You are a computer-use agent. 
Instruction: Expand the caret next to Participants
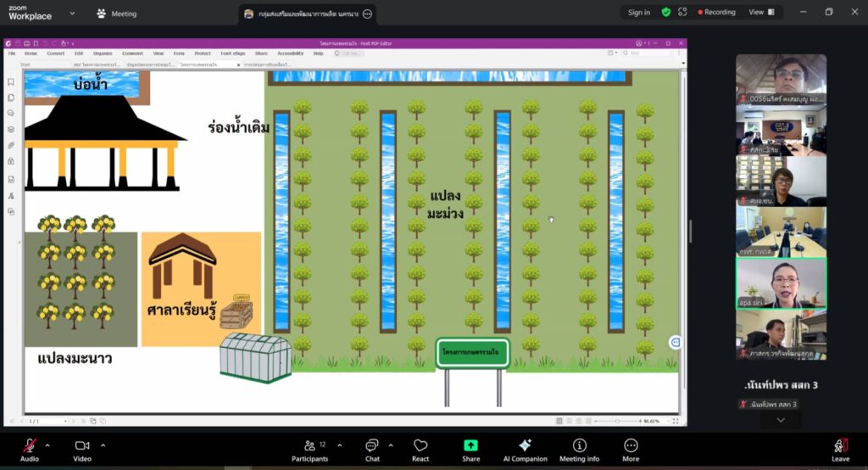tap(340, 445)
